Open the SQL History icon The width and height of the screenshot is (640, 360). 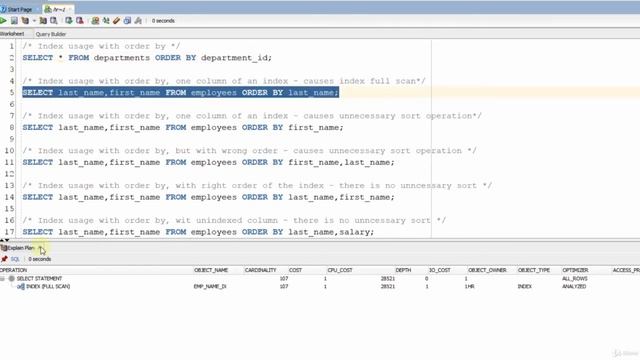pyautogui.click(x=127, y=20)
